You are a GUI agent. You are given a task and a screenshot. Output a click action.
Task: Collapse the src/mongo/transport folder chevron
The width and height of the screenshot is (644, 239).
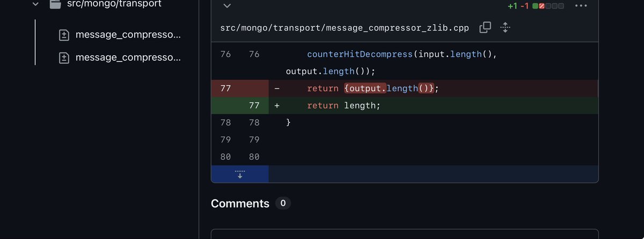[x=35, y=4]
